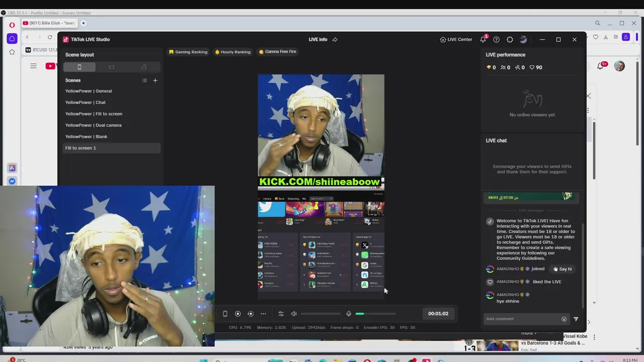644x362 pixels.
Task: Select YellowPower | Fill to screen scene
Action: click(112, 114)
